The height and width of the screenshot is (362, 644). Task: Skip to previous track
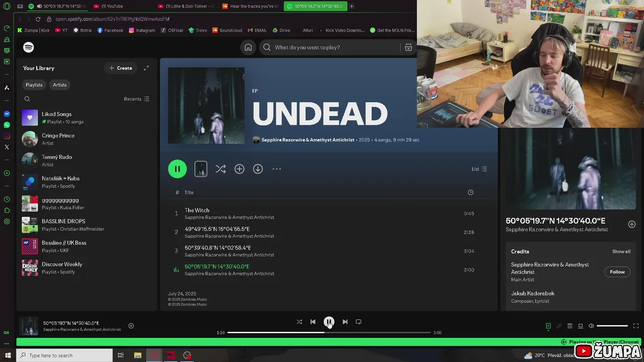pyautogui.click(x=313, y=322)
